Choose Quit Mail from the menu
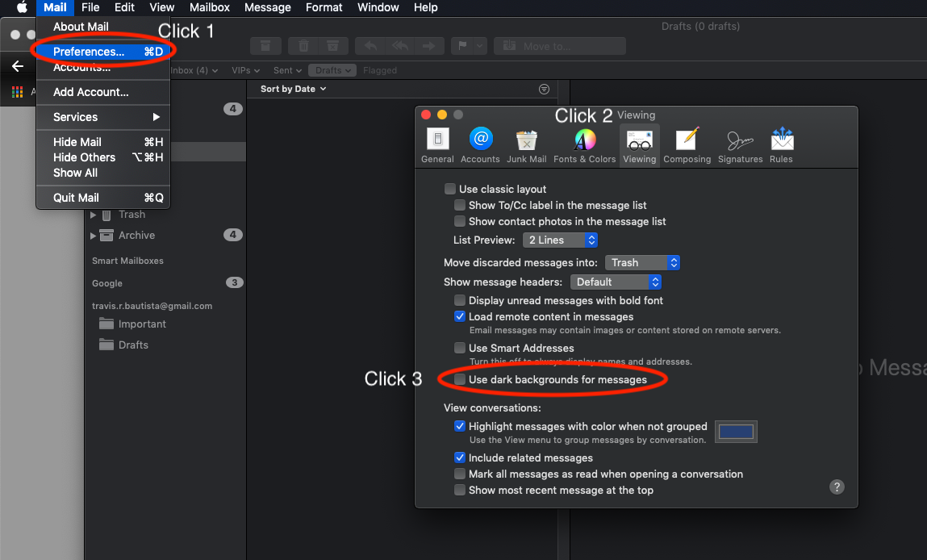 click(x=103, y=198)
